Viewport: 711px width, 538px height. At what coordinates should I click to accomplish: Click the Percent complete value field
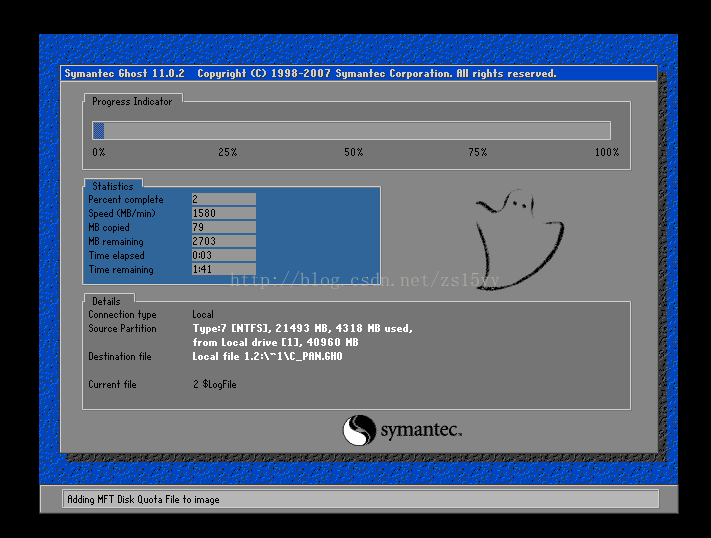[x=224, y=199]
